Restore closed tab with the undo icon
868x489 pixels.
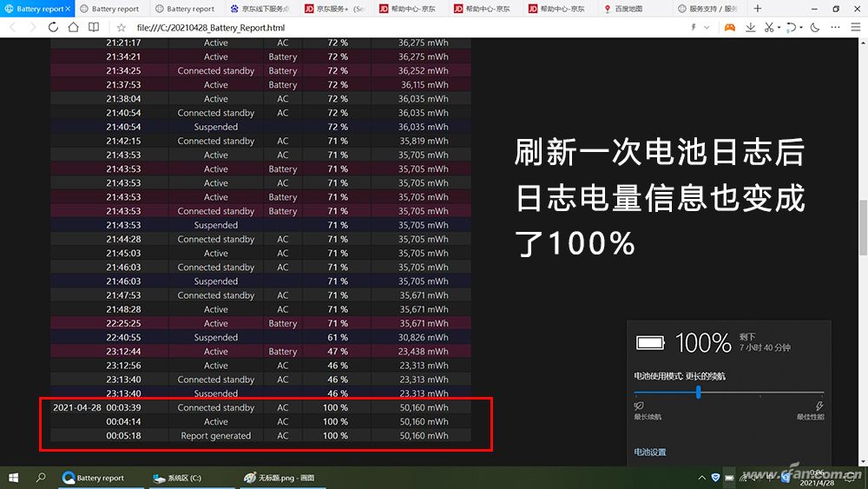792,27
